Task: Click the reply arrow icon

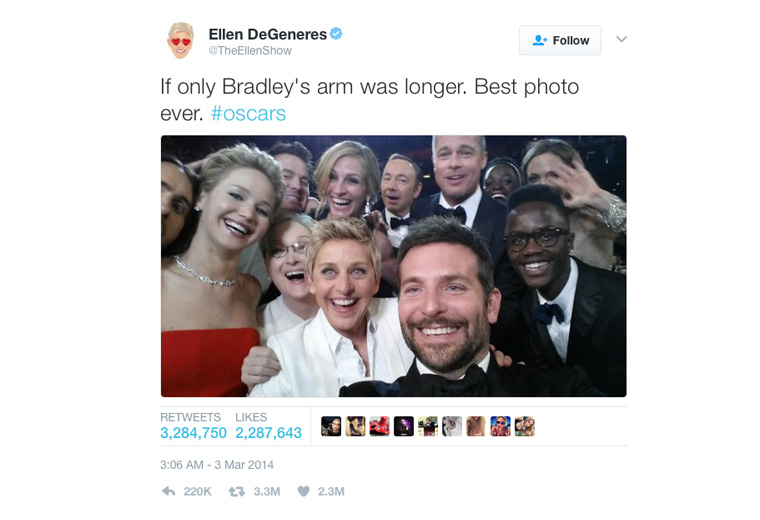Action: [x=168, y=491]
